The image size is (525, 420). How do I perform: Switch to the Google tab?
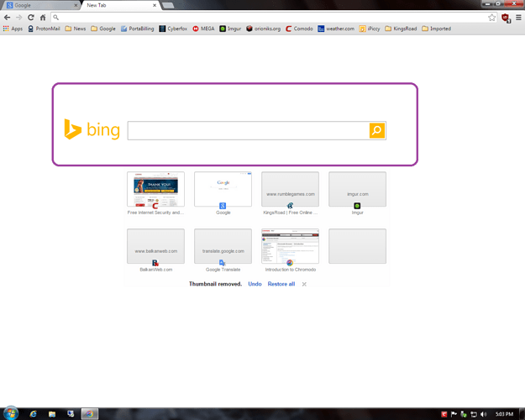[40, 5]
